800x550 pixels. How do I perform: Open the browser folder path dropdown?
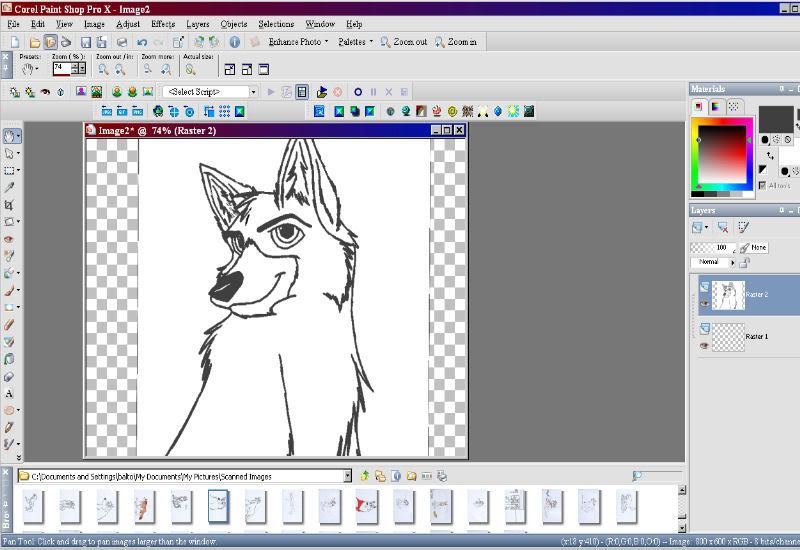[347, 476]
